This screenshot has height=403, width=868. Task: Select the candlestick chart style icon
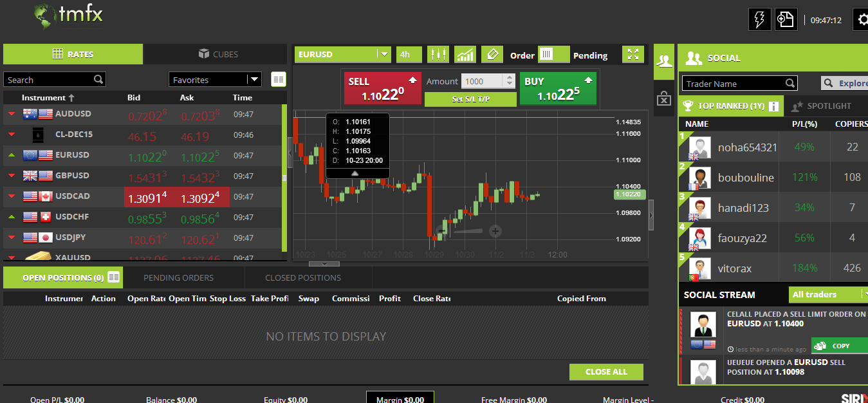438,55
